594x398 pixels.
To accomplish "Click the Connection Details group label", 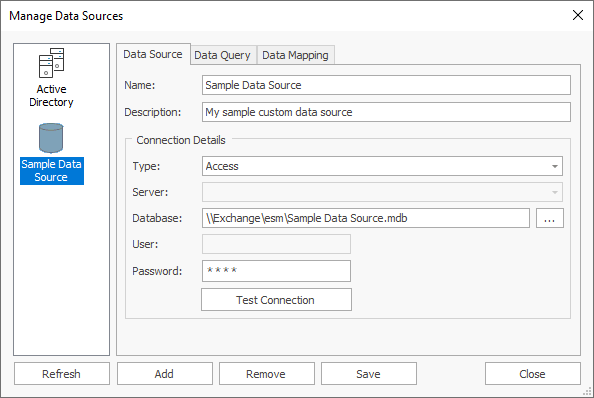I will 181,140.
